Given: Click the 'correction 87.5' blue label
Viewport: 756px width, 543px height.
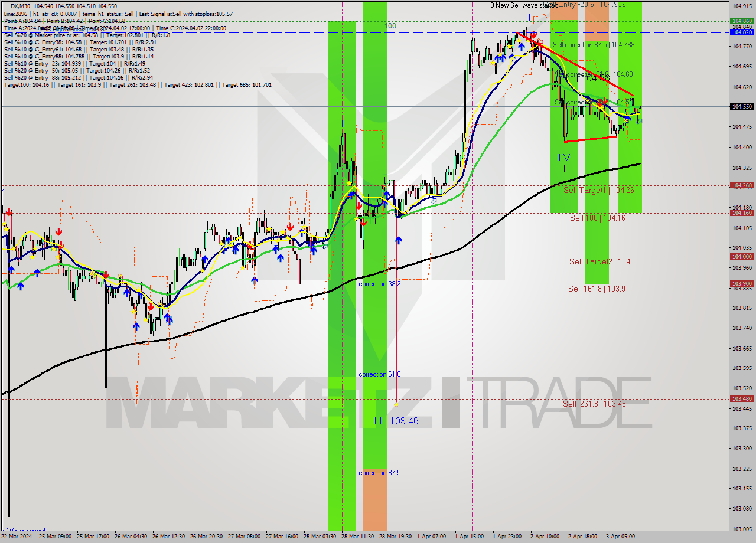Looking at the screenshot, I should [x=380, y=473].
